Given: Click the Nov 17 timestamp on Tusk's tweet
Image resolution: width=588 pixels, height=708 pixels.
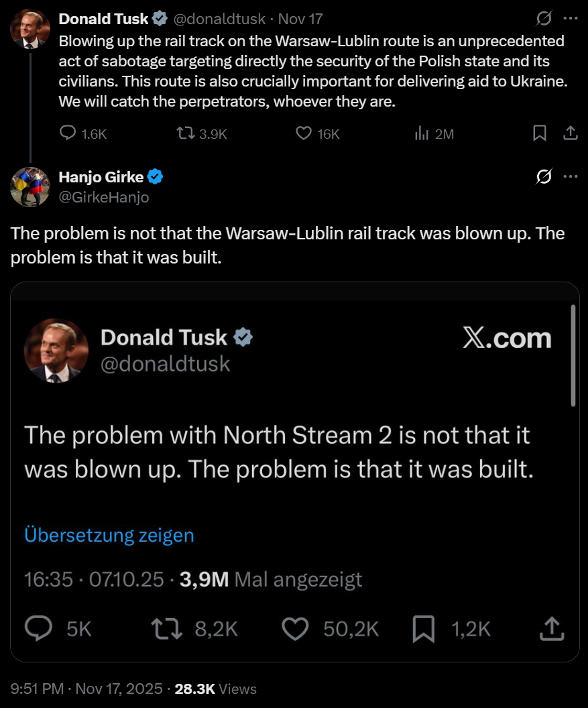Looking at the screenshot, I should pyautogui.click(x=300, y=19).
